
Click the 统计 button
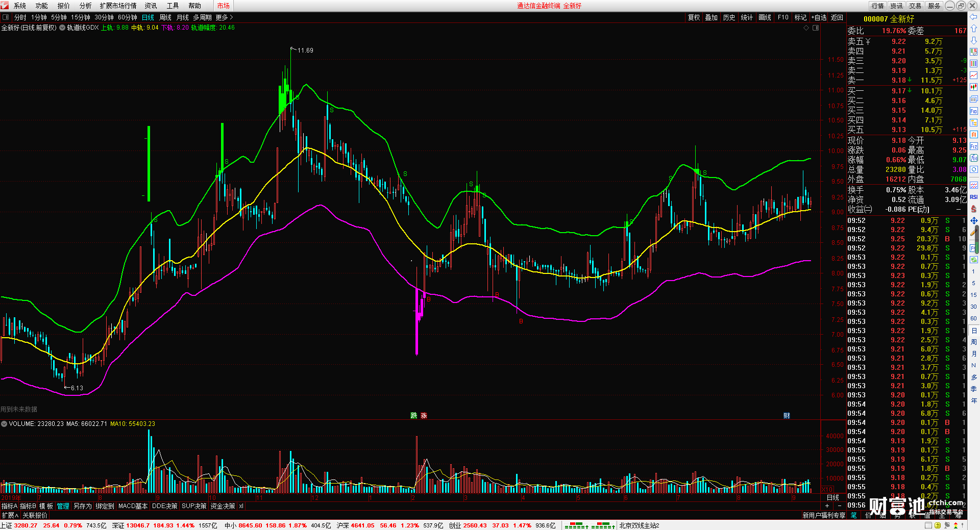747,17
